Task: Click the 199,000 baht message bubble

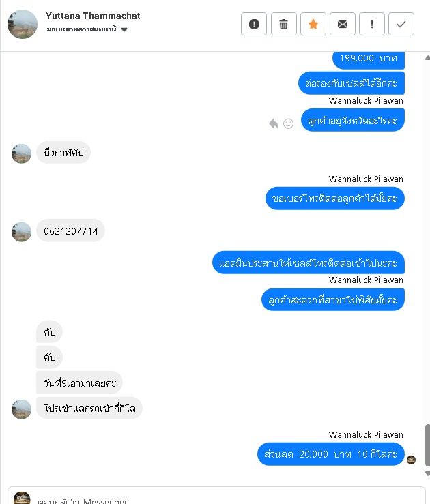Action: click(x=369, y=59)
